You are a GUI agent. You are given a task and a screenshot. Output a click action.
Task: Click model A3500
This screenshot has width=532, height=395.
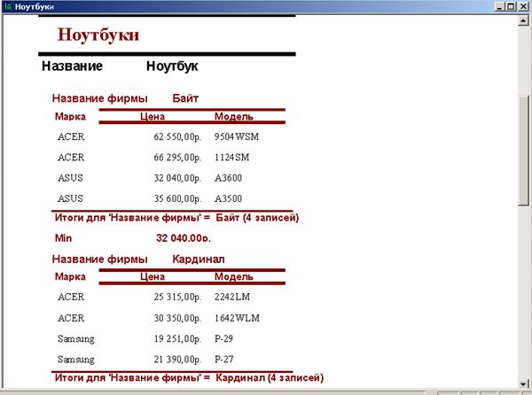pos(228,198)
